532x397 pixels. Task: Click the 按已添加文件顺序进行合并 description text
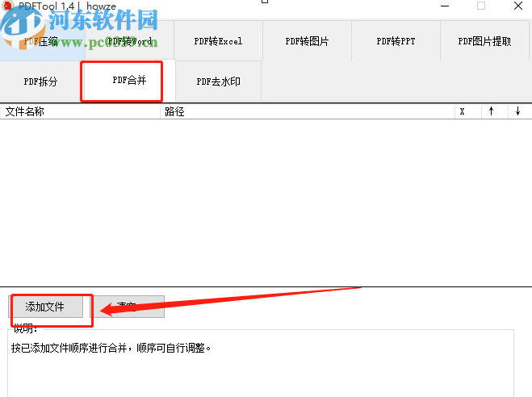pyautogui.click(x=111, y=348)
